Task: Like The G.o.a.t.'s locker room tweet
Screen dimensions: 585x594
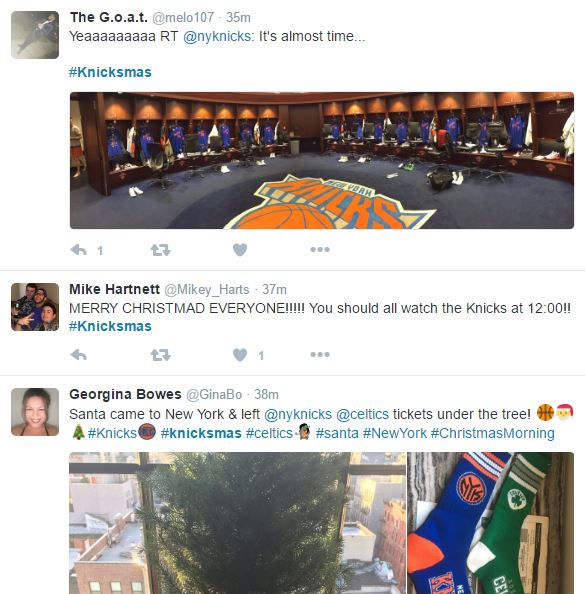Action: pos(240,250)
